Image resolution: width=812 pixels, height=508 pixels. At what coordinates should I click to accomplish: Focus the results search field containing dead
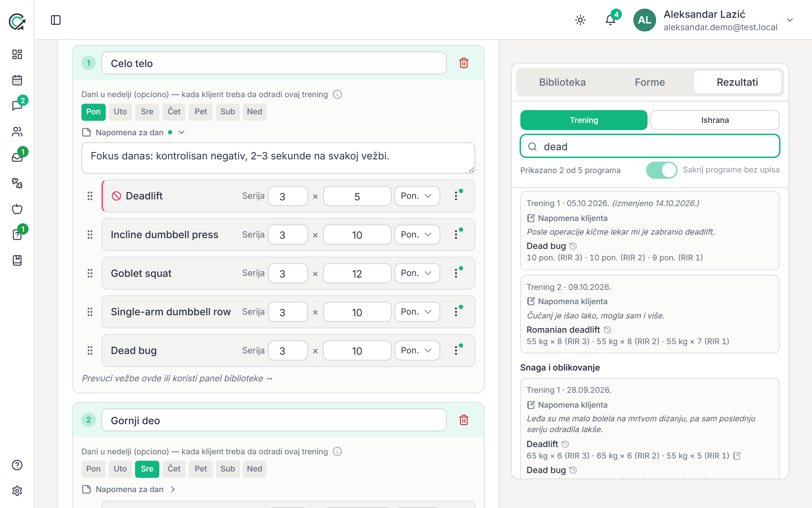tap(650, 146)
